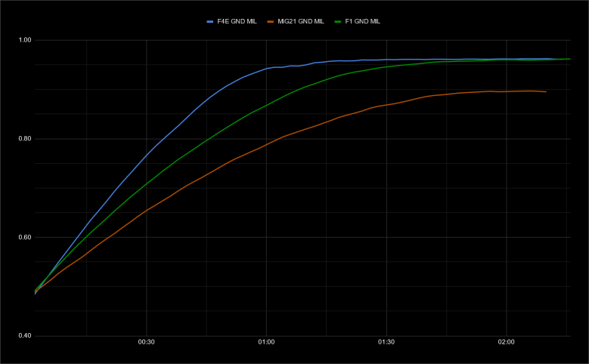This screenshot has width=589, height=364.
Task: Click the 01:00 x-axis time label
Action: (265, 342)
